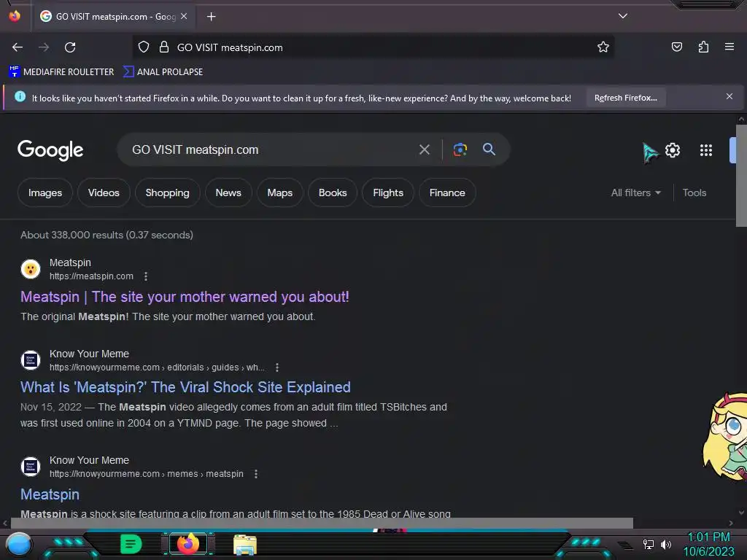Search by image with Google Lens

(460, 149)
